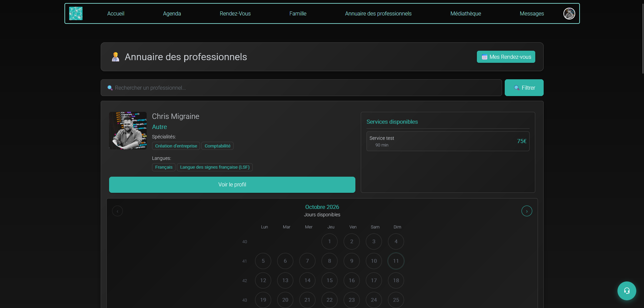This screenshot has width=644, height=308.
Task: Click Chris Migraine's profile photo
Action: [x=128, y=131]
